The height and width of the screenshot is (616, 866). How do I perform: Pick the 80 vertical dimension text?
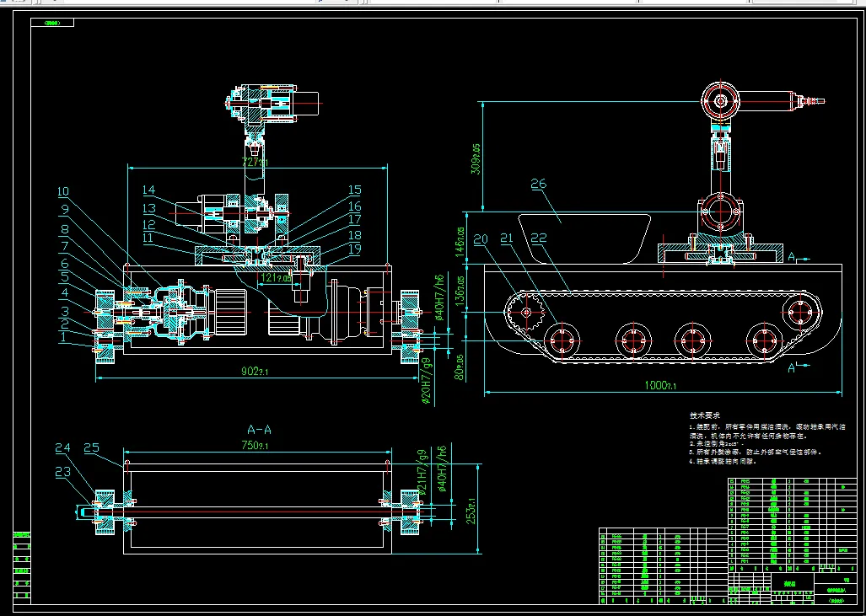click(460, 368)
